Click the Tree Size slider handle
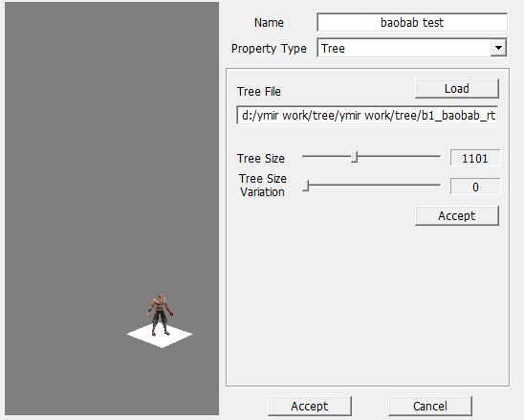The height and width of the screenshot is (420, 524). (355, 157)
